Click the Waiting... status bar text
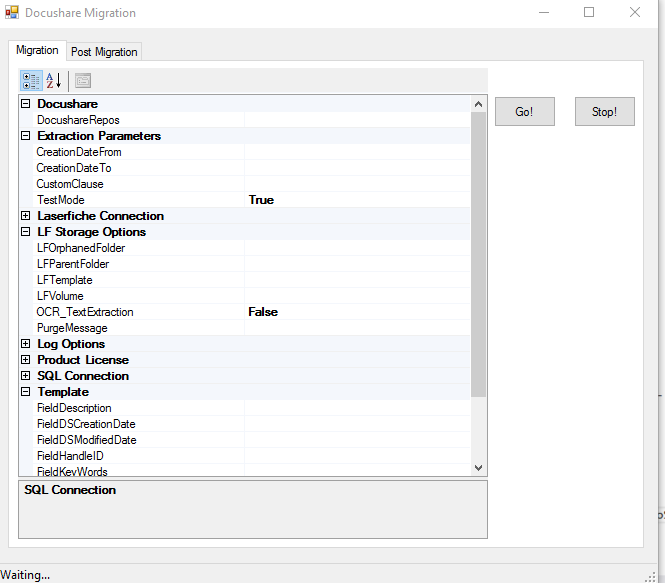The height and width of the screenshot is (583, 665). pyautogui.click(x=25, y=575)
